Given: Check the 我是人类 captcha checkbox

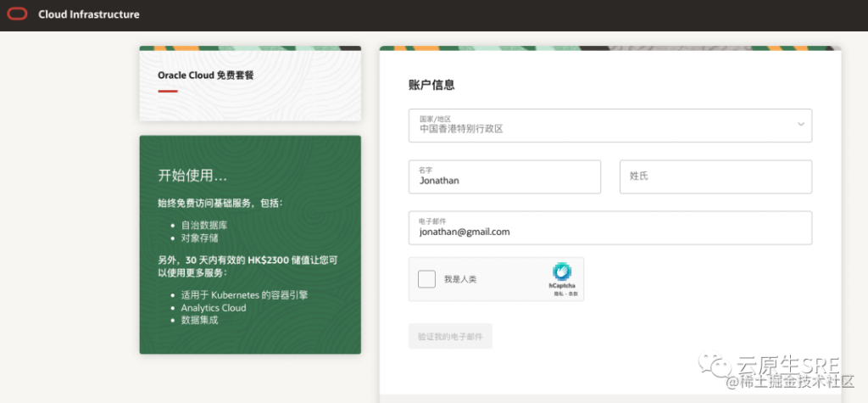Looking at the screenshot, I should [427, 279].
